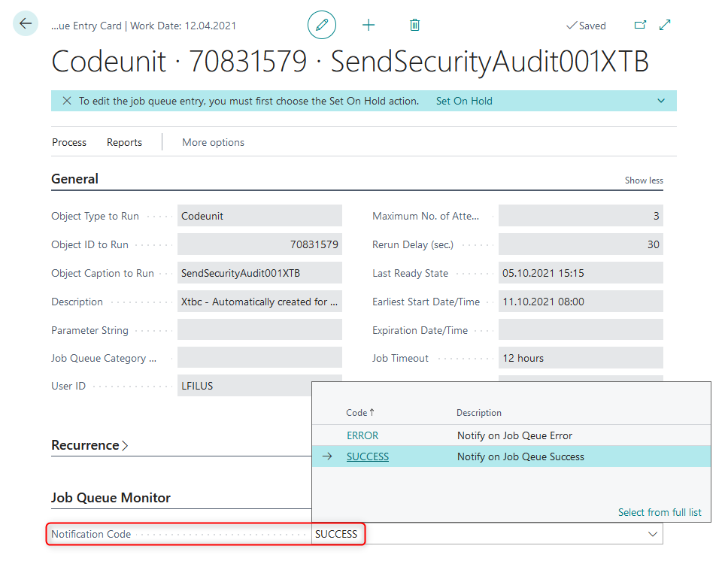The width and height of the screenshot is (728, 561).
Task: Sort lookup by Code column header
Action: click(359, 412)
